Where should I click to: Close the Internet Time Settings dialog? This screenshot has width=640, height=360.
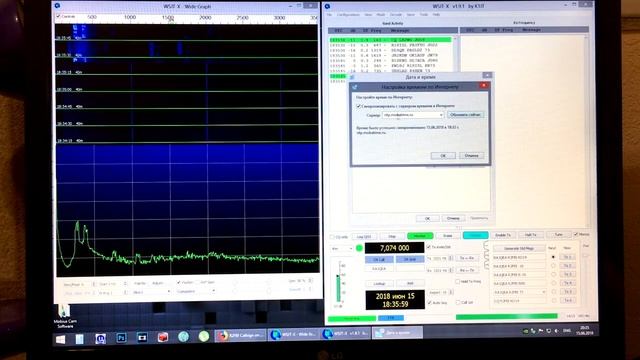pos(484,85)
